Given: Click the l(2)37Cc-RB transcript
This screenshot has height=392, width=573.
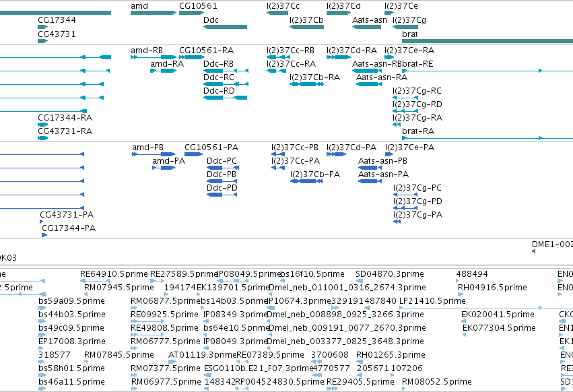Looking at the screenshot, I should pos(277,57).
